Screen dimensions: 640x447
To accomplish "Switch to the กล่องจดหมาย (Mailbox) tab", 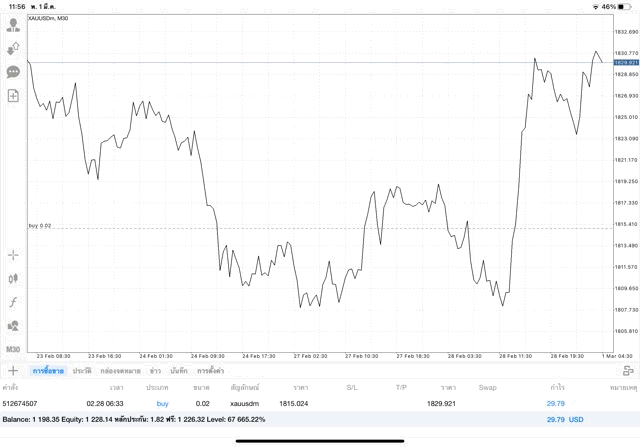I will click(x=121, y=371).
